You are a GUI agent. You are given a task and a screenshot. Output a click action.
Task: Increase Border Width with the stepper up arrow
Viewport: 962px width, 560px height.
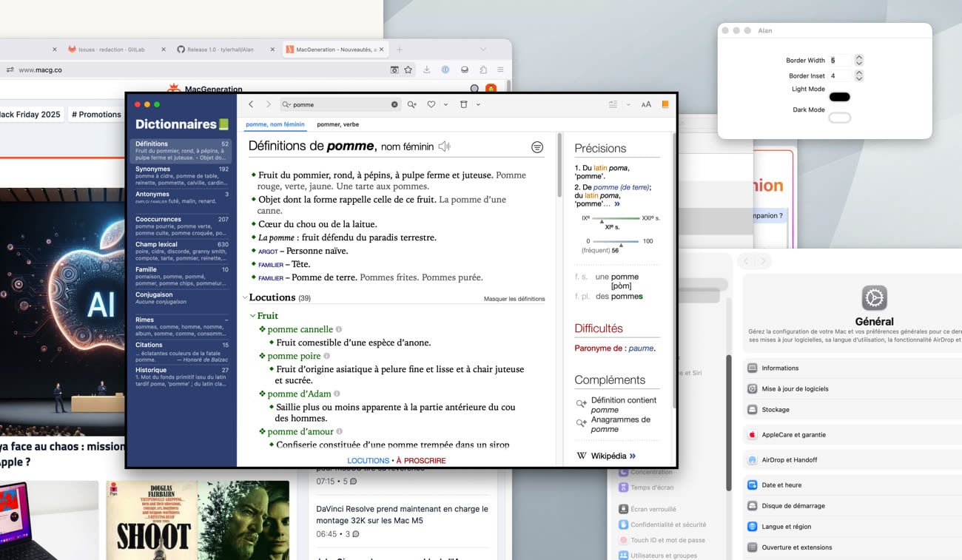858,58
